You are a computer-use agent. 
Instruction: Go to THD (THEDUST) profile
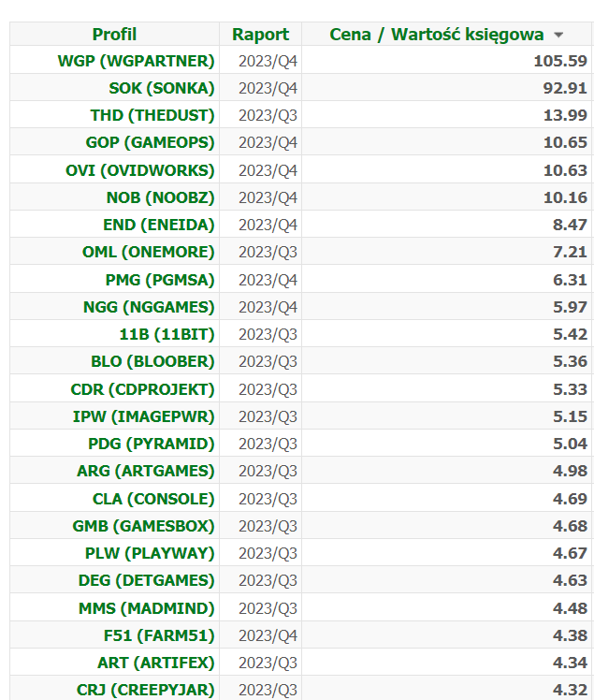[x=152, y=115]
